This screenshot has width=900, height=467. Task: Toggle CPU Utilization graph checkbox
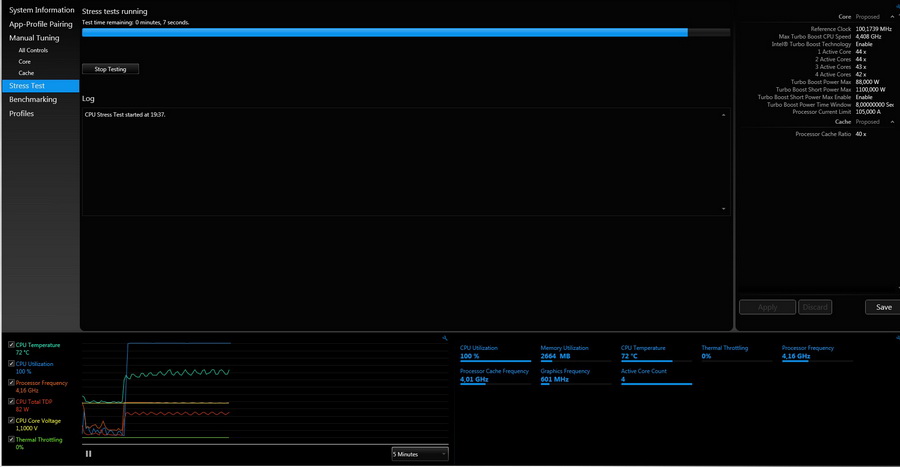click(11, 364)
